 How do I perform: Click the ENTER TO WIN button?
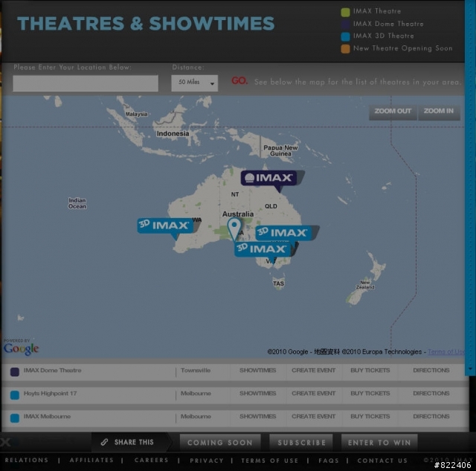(379, 443)
